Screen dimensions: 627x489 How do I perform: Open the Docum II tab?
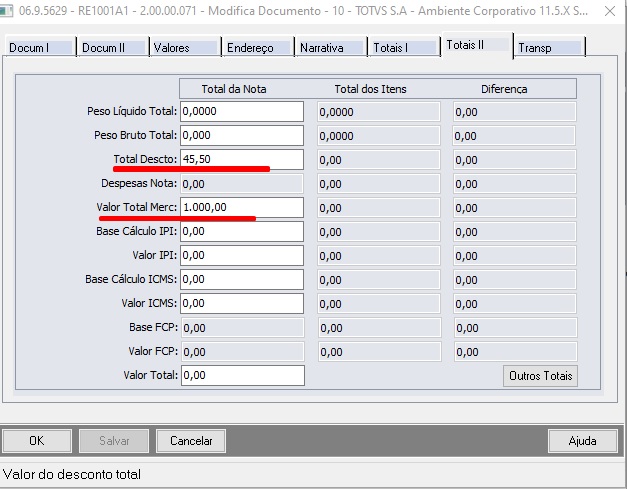[x=113, y=48]
